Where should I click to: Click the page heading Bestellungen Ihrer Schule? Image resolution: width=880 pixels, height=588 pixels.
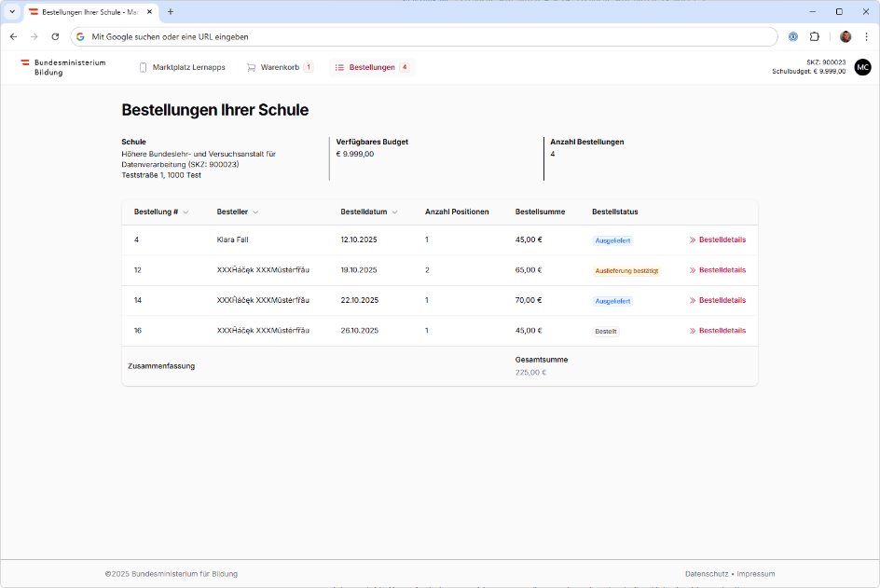tap(215, 110)
